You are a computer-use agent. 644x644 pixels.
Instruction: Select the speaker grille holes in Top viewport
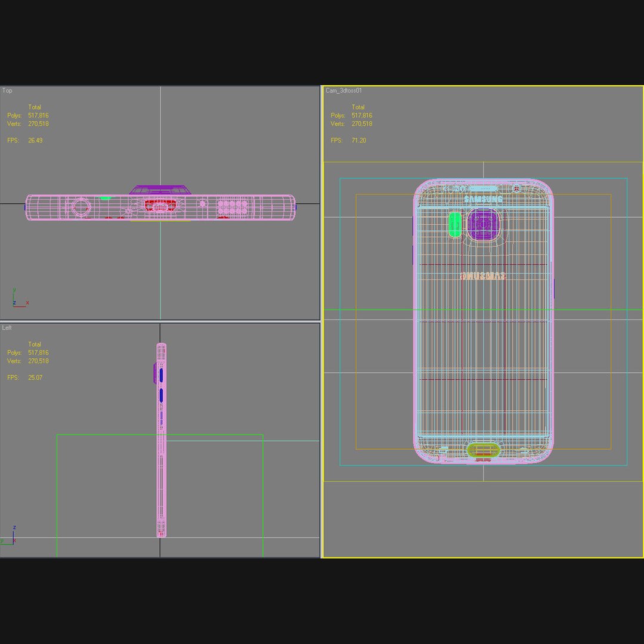pyautogui.click(x=233, y=208)
